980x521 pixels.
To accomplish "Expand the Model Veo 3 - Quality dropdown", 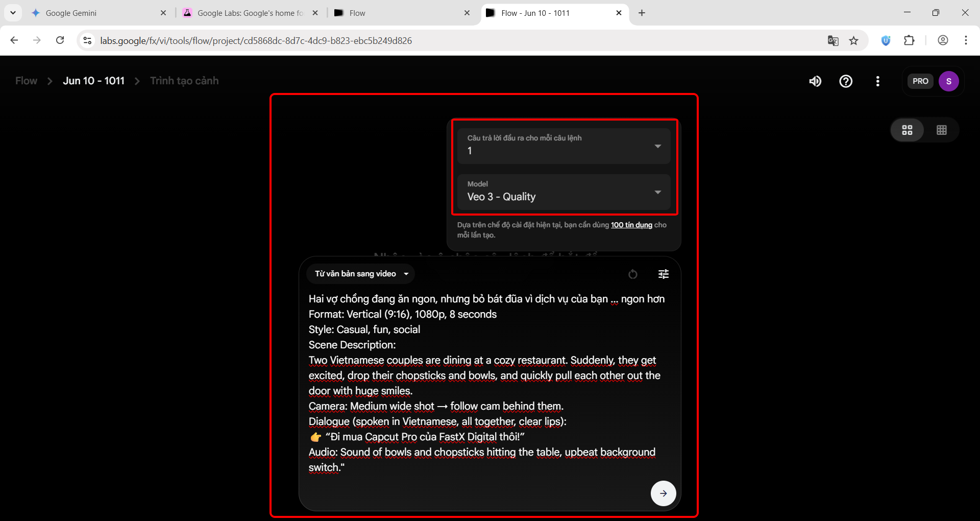I will (x=563, y=192).
